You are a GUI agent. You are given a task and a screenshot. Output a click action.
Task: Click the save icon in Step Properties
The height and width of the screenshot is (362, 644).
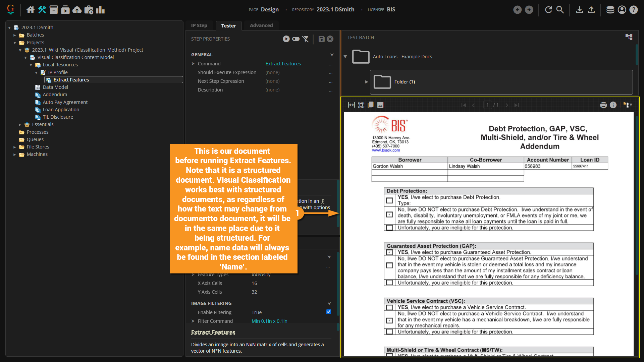[x=321, y=39]
